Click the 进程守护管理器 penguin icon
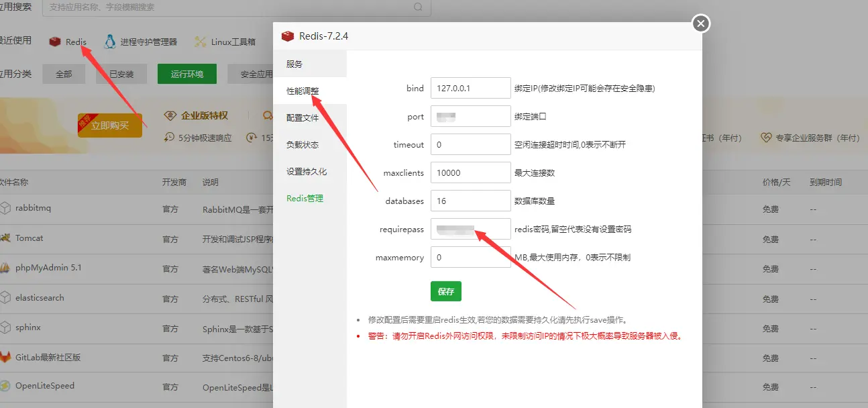 (x=110, y=42)
